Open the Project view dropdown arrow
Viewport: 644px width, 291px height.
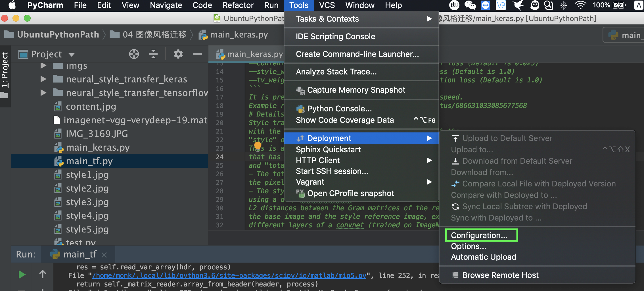pos(72,55)
